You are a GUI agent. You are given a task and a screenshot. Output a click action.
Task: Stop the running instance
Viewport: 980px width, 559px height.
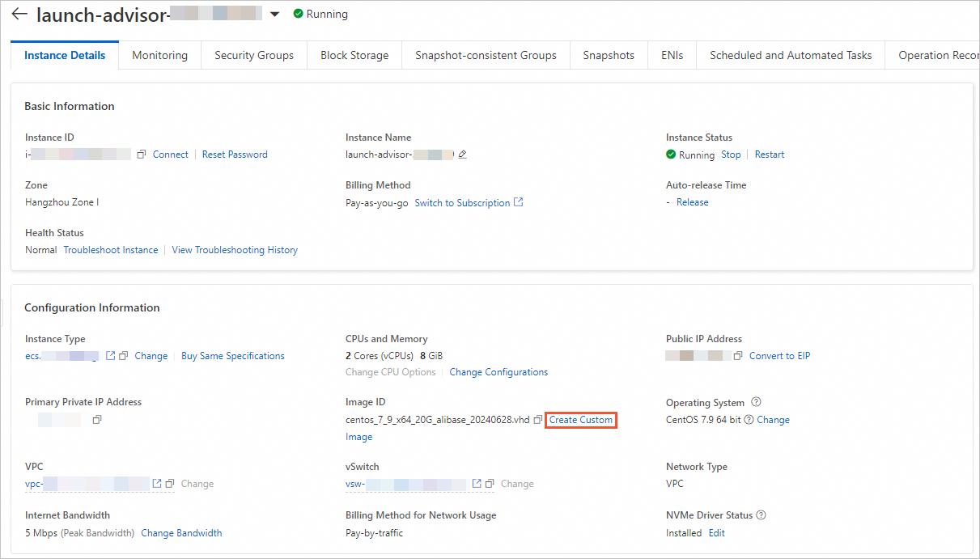pyautogui.click(x=731, y=155)
